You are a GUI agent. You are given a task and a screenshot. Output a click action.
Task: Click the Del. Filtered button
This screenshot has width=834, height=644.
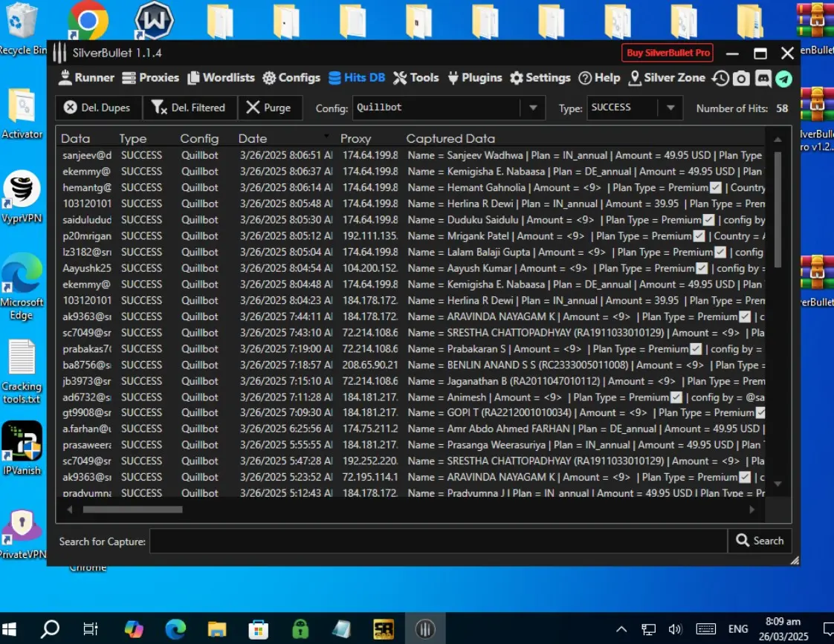coord(189,108)
